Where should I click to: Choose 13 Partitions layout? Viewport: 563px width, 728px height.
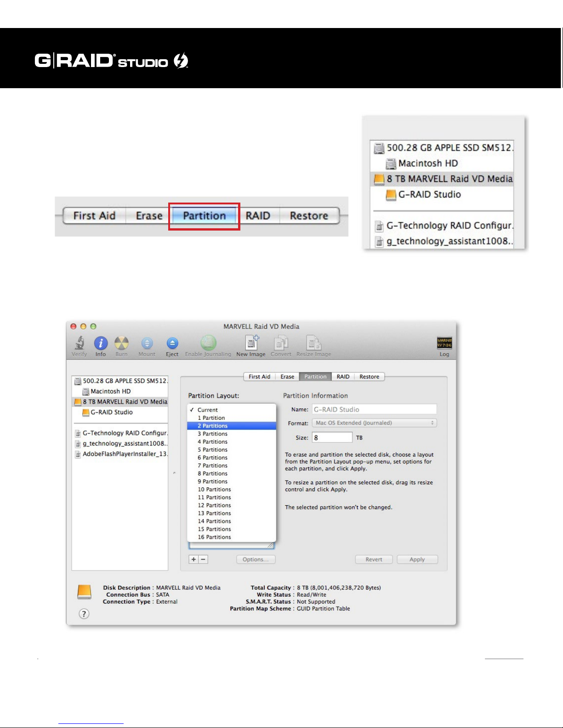(x=232, y=514)
